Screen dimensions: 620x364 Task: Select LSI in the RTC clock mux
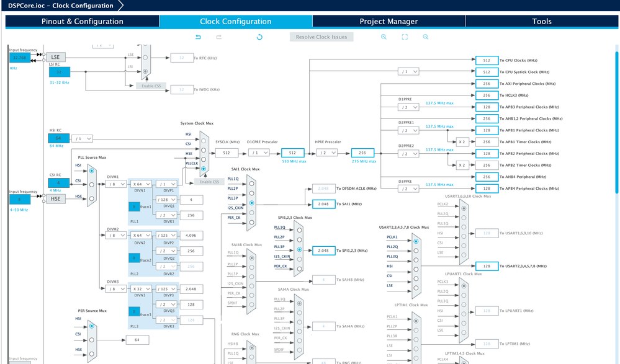point(145,71)
